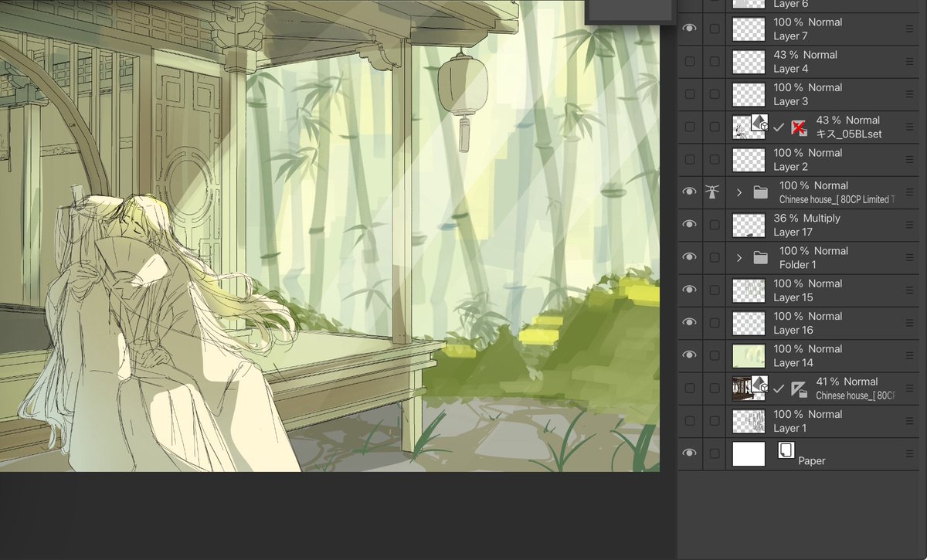Click the 3D cube icon on the 41% Chinese house layer
Image resolution: width=927 pixels, height=560 pixels.
pyautogui.click(x=759, y=382)
